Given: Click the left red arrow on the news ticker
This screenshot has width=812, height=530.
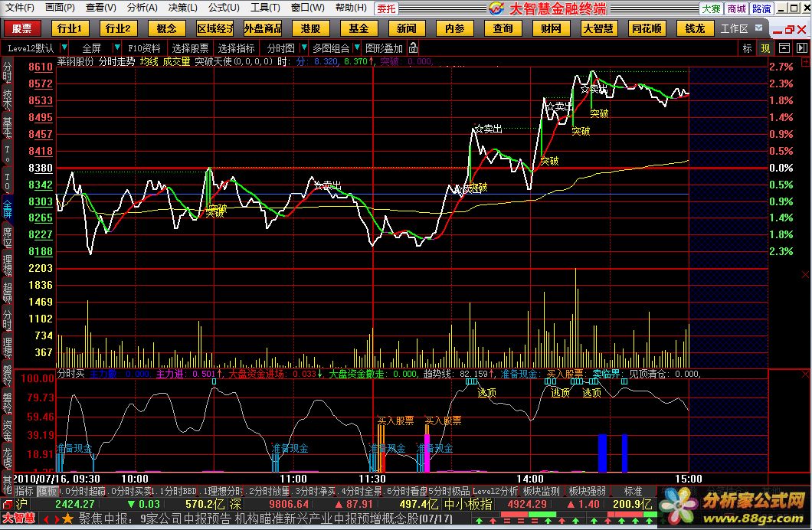Looking at the screenshot, I should (x=45, y=519).
